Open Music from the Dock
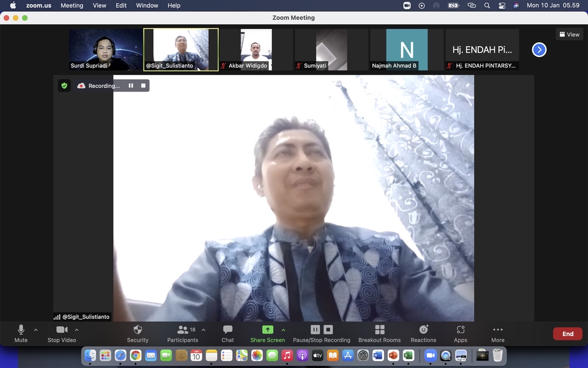 287,355
